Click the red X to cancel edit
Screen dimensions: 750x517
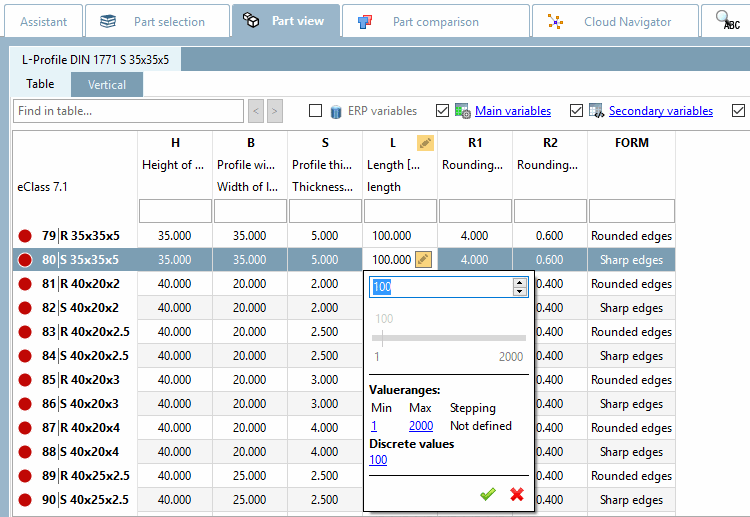(516, 494)
